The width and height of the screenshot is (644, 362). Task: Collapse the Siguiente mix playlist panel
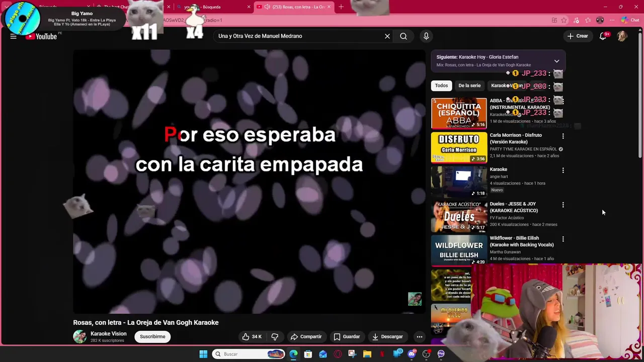(x=556, y=61)
